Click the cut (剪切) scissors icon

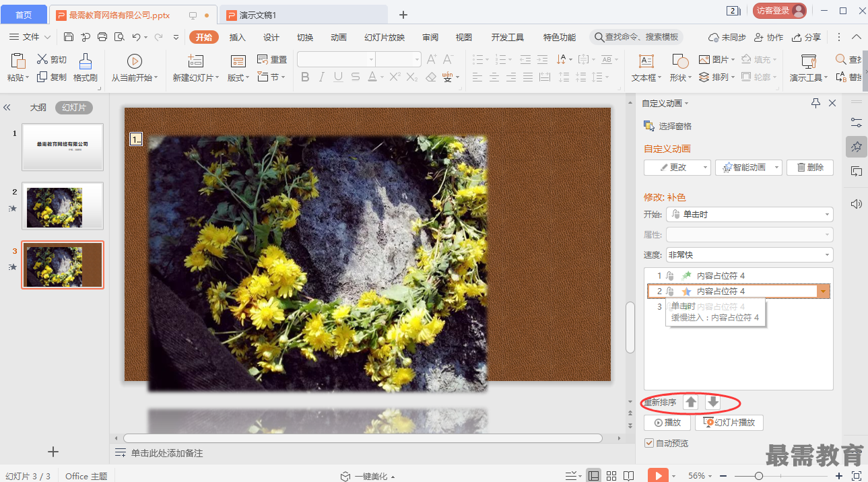click(x=42, y=59)
